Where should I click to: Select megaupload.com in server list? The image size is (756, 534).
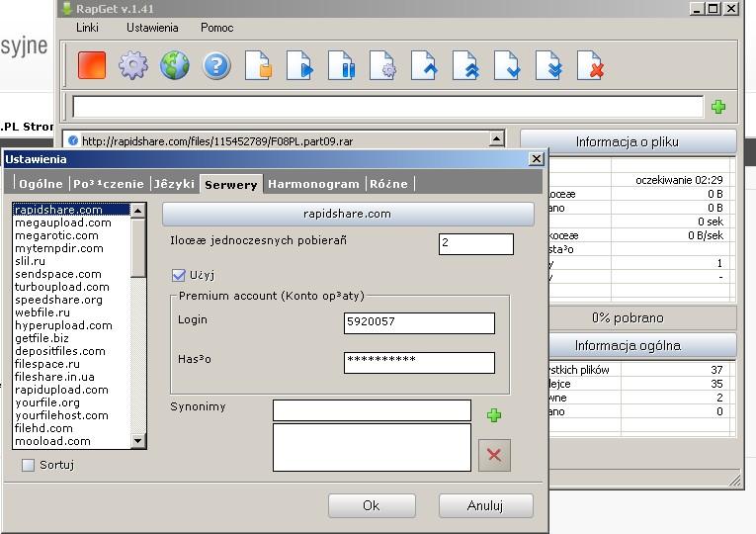[71, 222]
